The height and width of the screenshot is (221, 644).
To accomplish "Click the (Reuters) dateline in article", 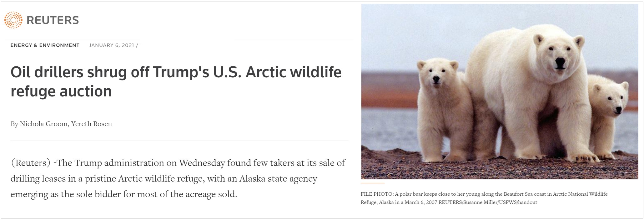I will coord(31,163).
